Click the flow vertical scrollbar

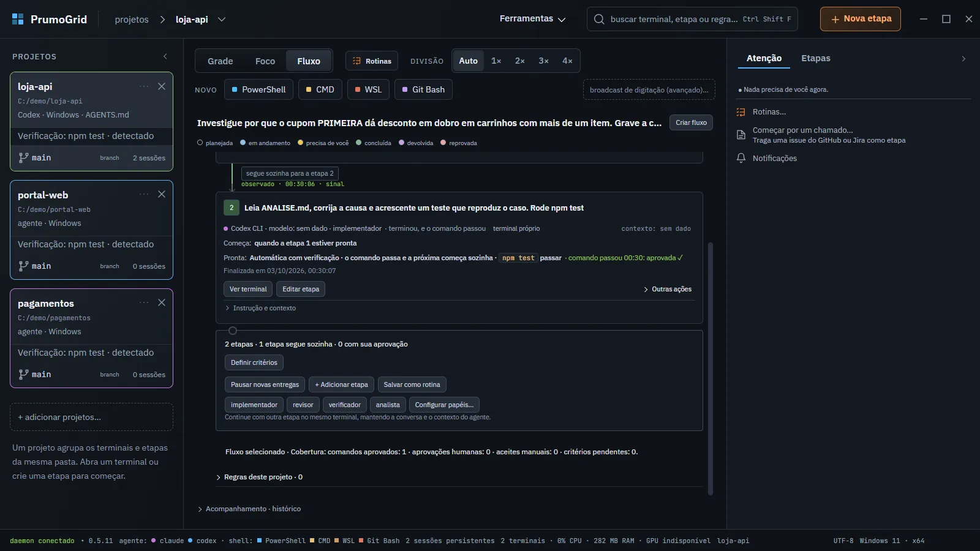pyautogui.click(x=710, y=367)
